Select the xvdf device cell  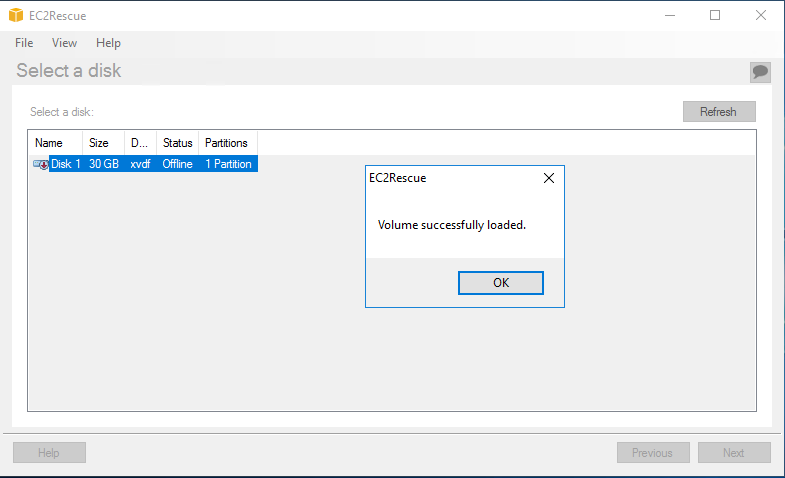(140, 164)
